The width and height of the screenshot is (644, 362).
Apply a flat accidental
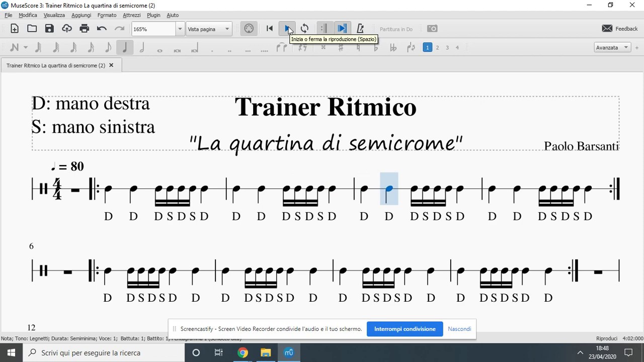pos(376,48)
